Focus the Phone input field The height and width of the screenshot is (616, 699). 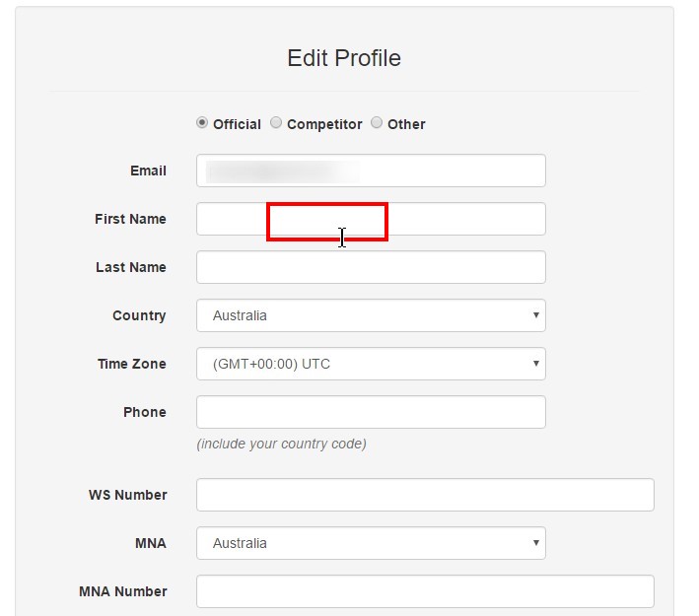[x=371, y=412]
